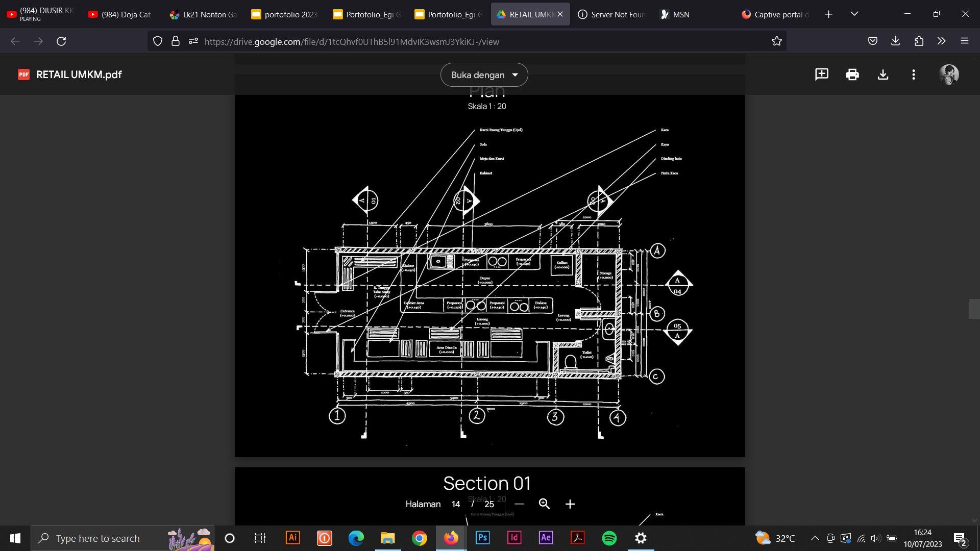Image resolution: width=980 pixels, height=551 pixels.
Task: Open a new browser tab
Action: [x=828, y=14]
